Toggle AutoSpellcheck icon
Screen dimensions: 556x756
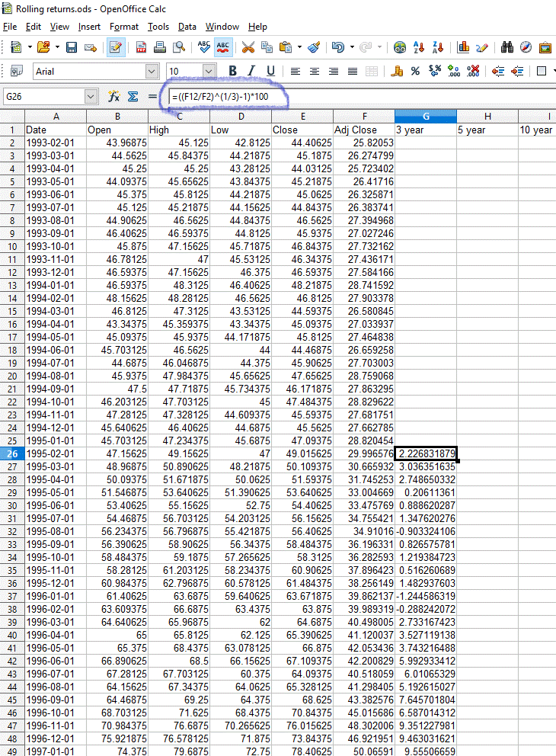click(x=223, y=46)
